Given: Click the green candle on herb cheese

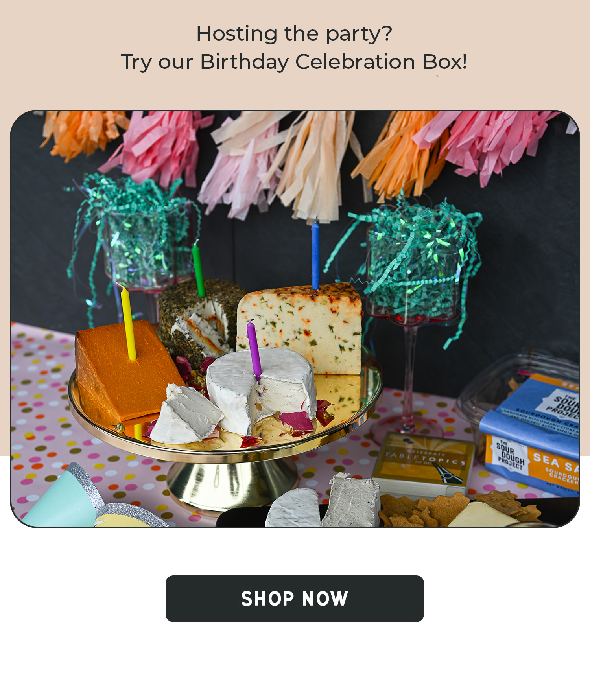Looking at the screenshot, I should (x=199, y=268).
